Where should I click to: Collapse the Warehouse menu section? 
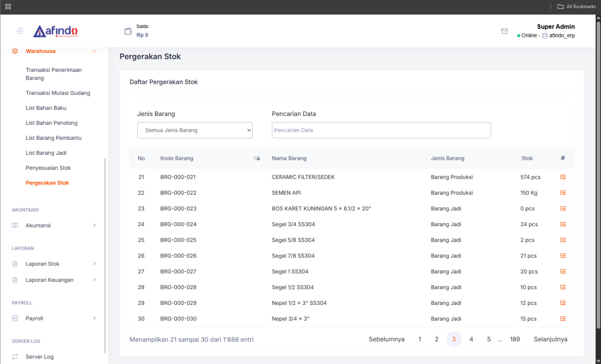click(x=54, y=51)
